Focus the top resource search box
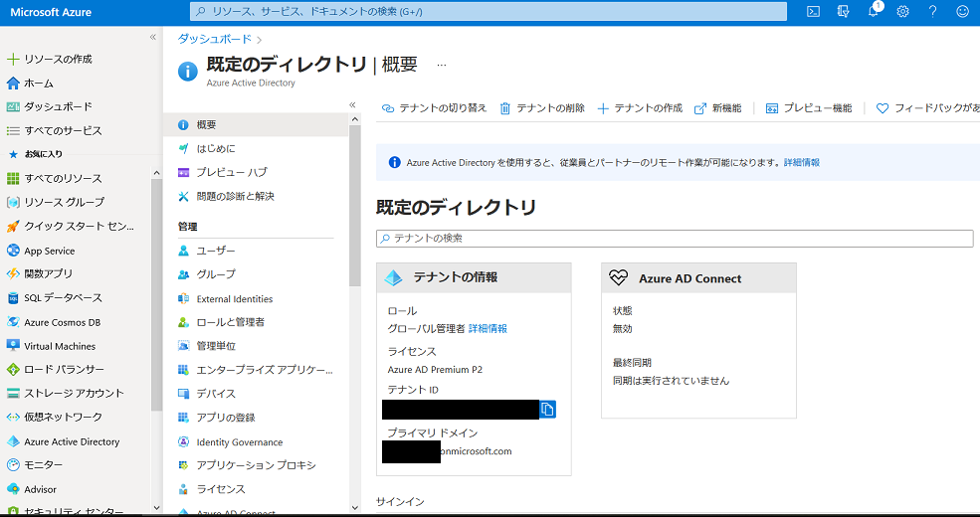 click(489, 11)
